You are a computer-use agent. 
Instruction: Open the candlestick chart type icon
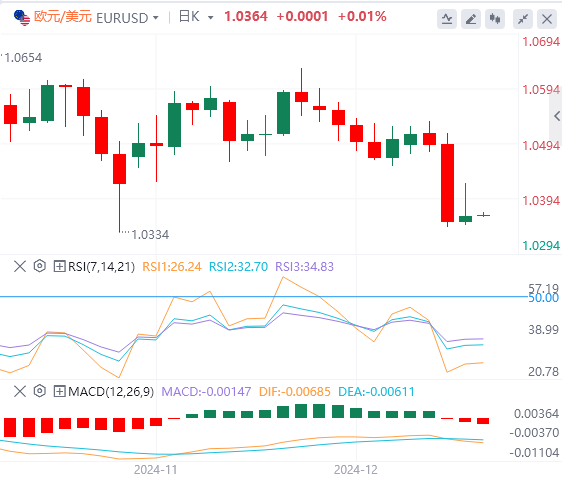pyautogui.click(x=495, y=19)
